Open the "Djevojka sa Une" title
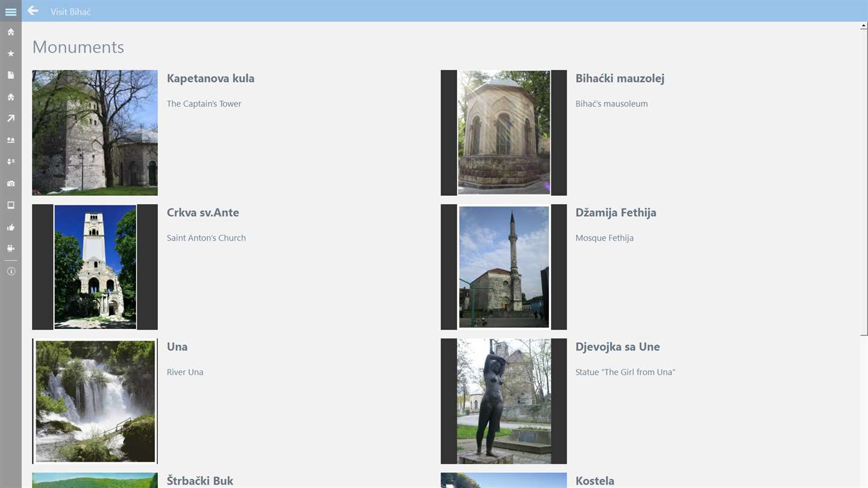Viewport: 868px width, 488px height. (618, 347)
